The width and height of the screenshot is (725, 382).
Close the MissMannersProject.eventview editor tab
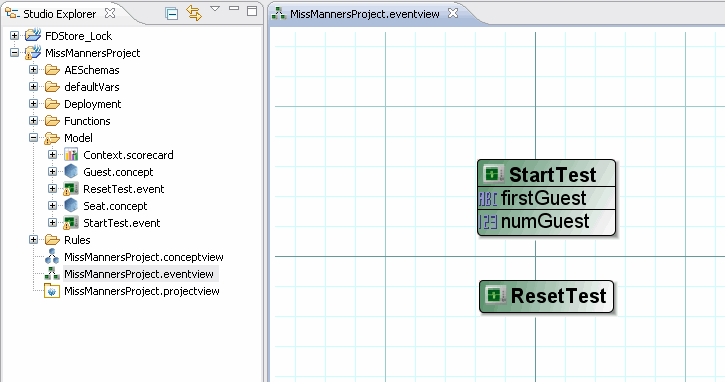453,13
